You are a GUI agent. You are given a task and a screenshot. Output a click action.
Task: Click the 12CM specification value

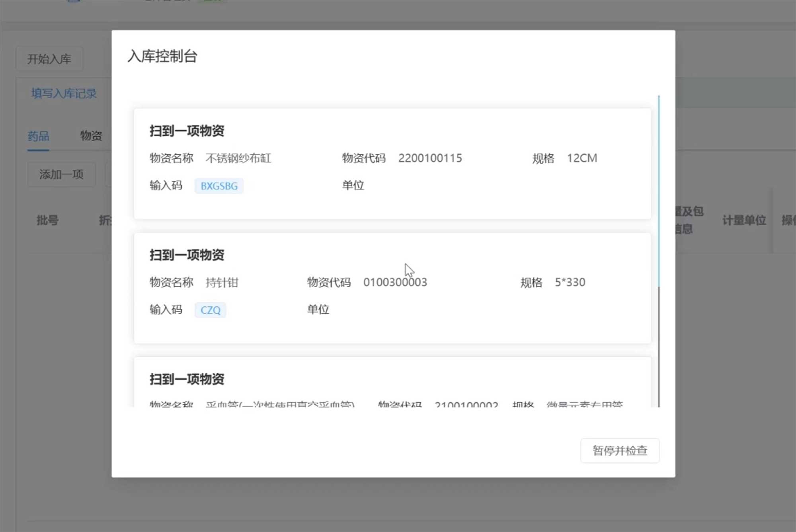581,158
